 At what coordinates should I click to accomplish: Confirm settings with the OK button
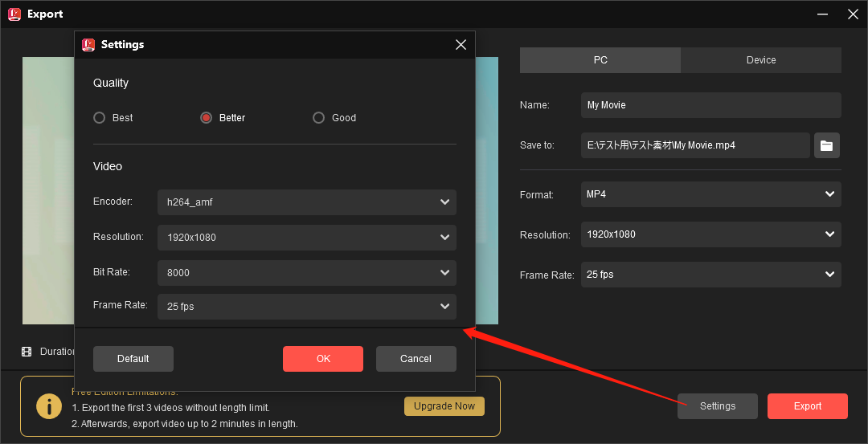click(x=323, y=359)
